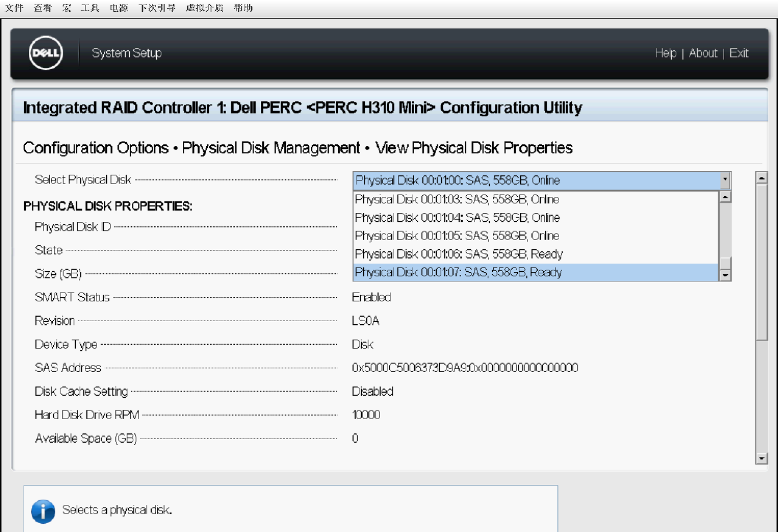Select Physical Disk 00:01:04 Online option
This screenshot has height=532, width=778.
(457, 217)
